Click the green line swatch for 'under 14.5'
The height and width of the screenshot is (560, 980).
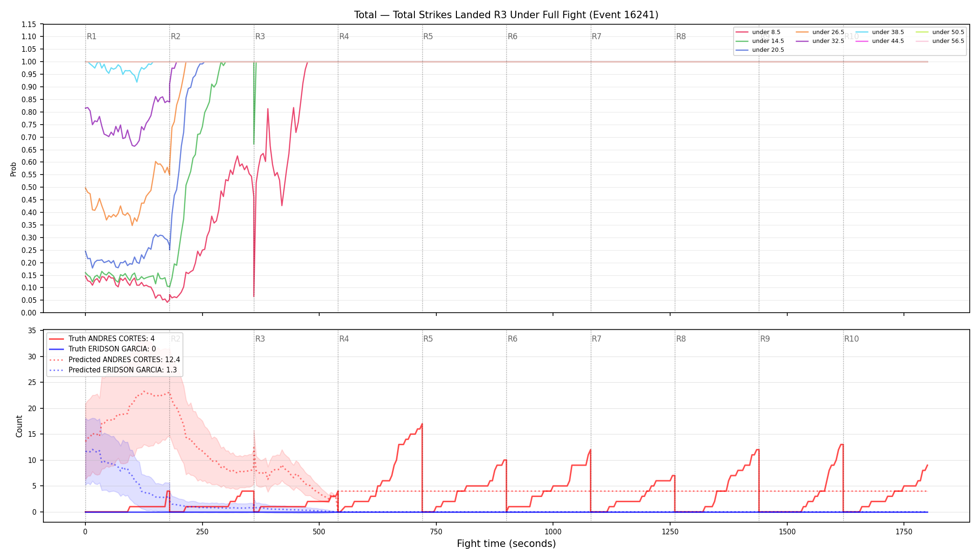pyautogui.click(x=742, y=41)
